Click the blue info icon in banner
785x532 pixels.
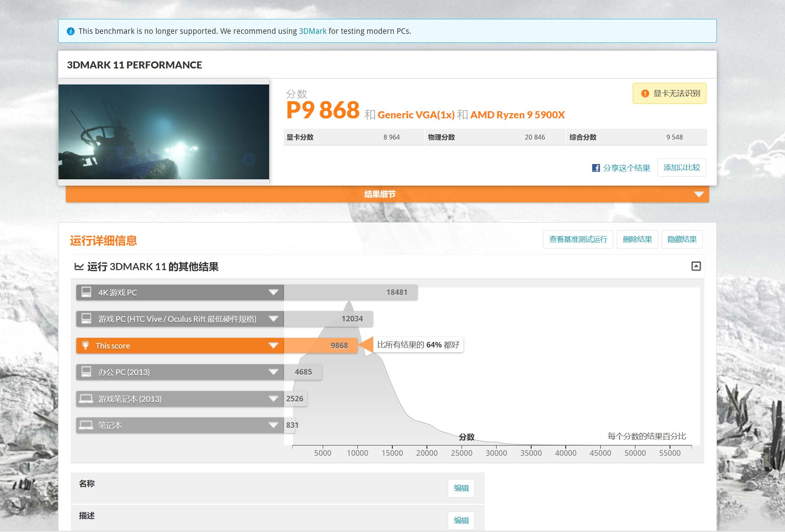[70, 31]
